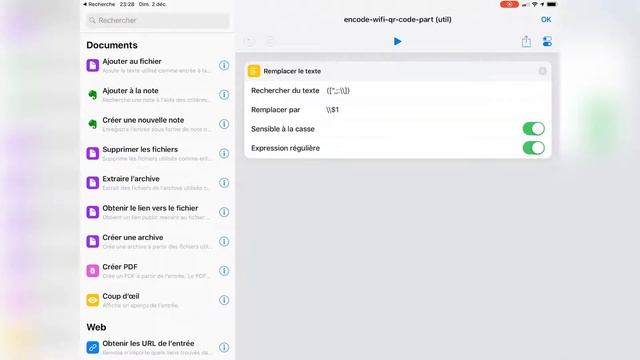Add Créer une nouvelle note action
The image size is (640, 360).
click(x=157, y=124)
